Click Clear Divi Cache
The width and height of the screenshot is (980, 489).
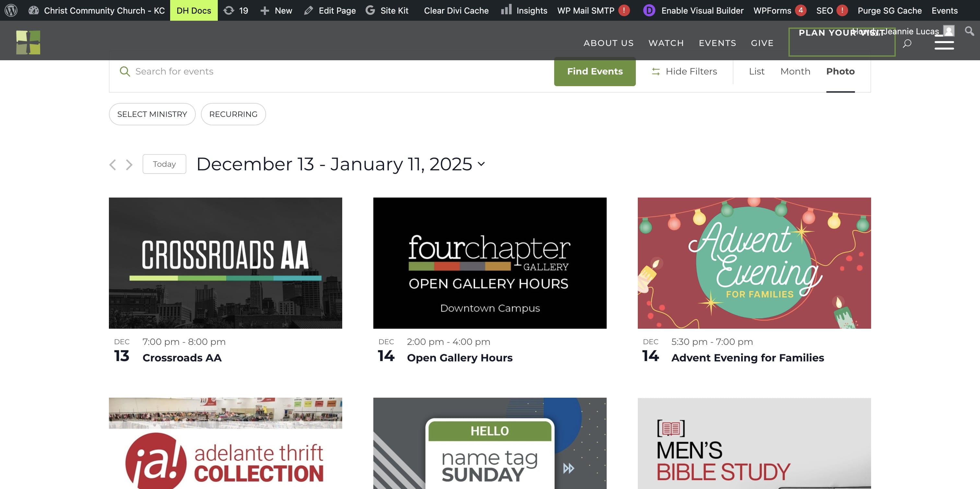(456, 10)
